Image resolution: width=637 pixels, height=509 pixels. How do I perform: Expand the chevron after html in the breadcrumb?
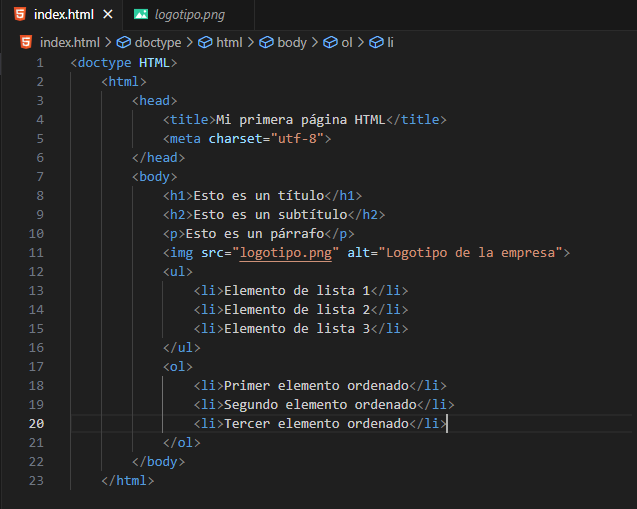tap(251, 42)
